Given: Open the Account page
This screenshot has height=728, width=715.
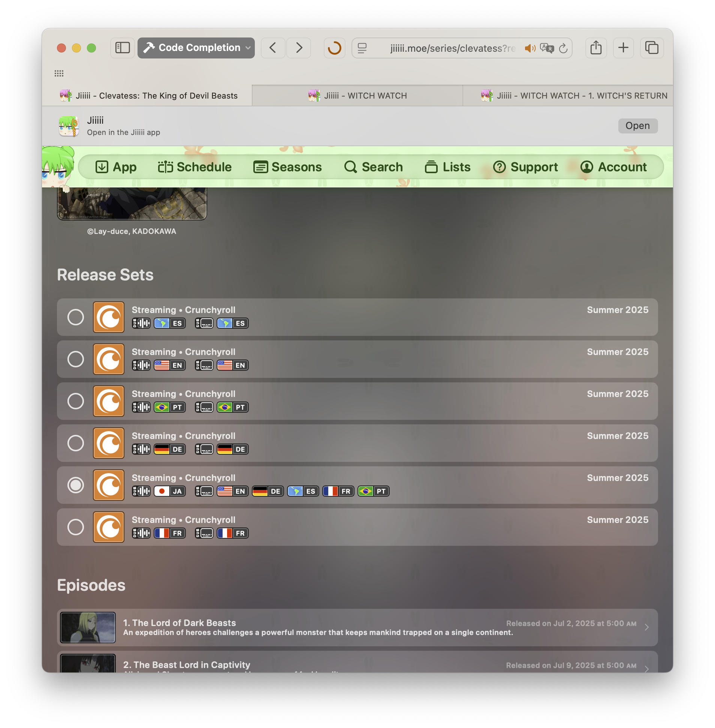Looking at the screenshot, I should 613,167.
